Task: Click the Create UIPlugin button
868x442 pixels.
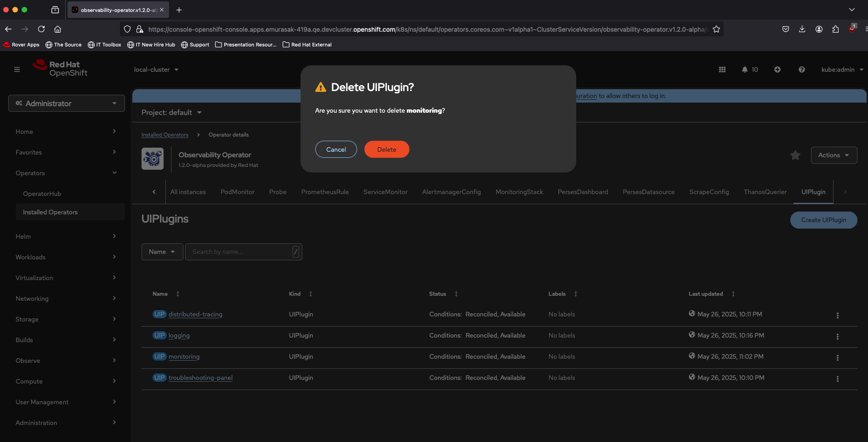Action: (823, 220)
